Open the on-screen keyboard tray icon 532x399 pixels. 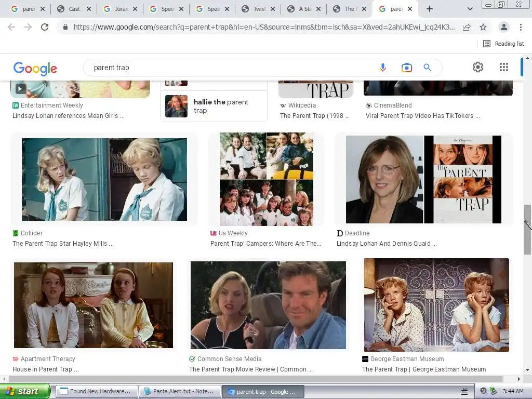464,392
